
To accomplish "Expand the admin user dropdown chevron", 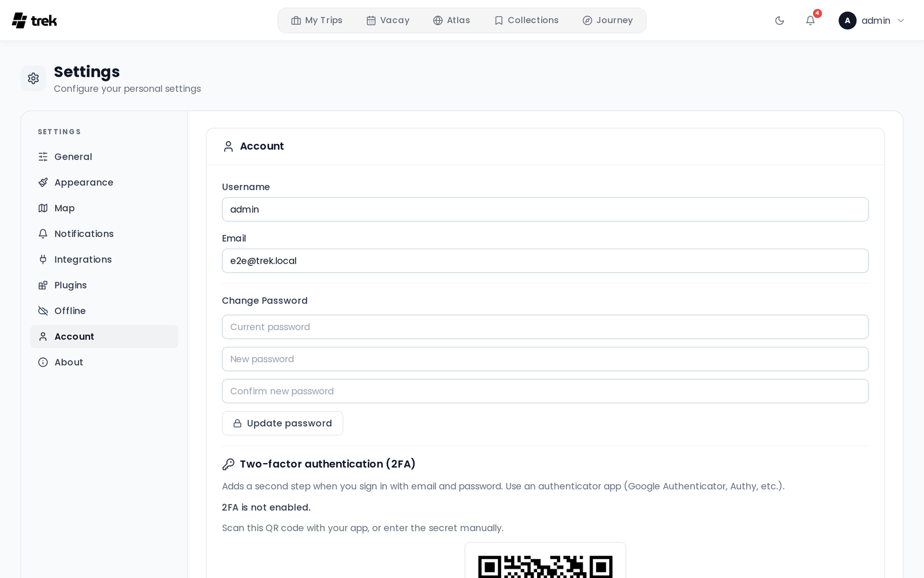I will [x=900, y=20].
